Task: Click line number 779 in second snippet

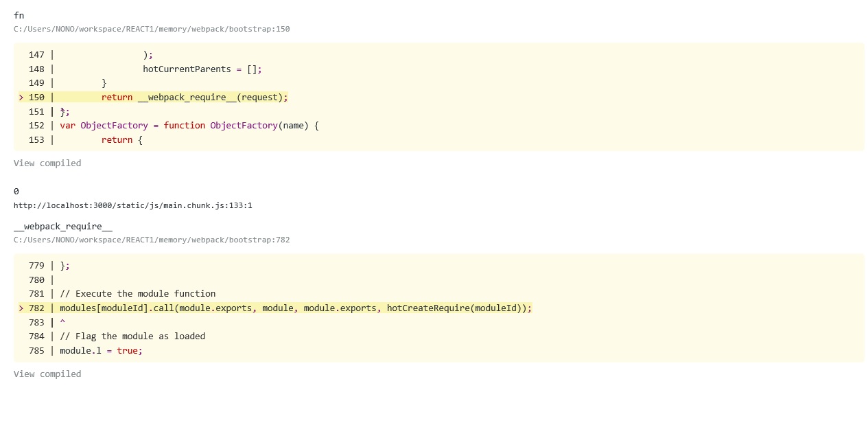Action: (36, 266)
